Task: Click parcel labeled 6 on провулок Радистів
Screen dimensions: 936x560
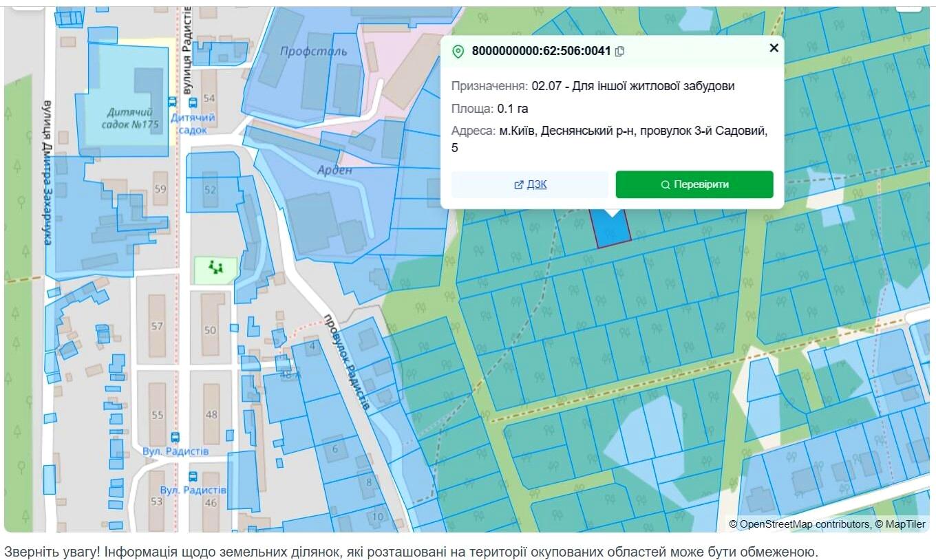Action: click(335, 449)
